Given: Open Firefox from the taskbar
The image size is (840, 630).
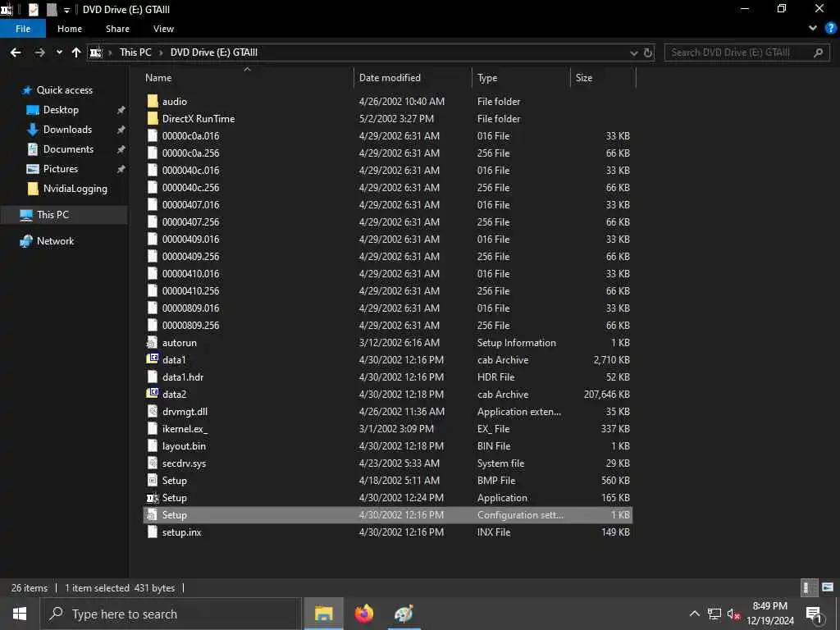Looking at the screenshot, I should pos(363,614).
